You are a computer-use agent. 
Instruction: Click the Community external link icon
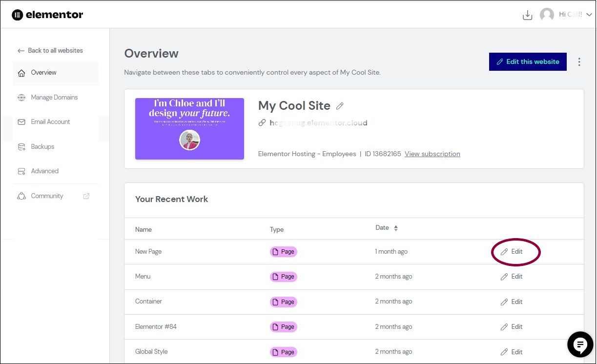(x=86, y=196)
